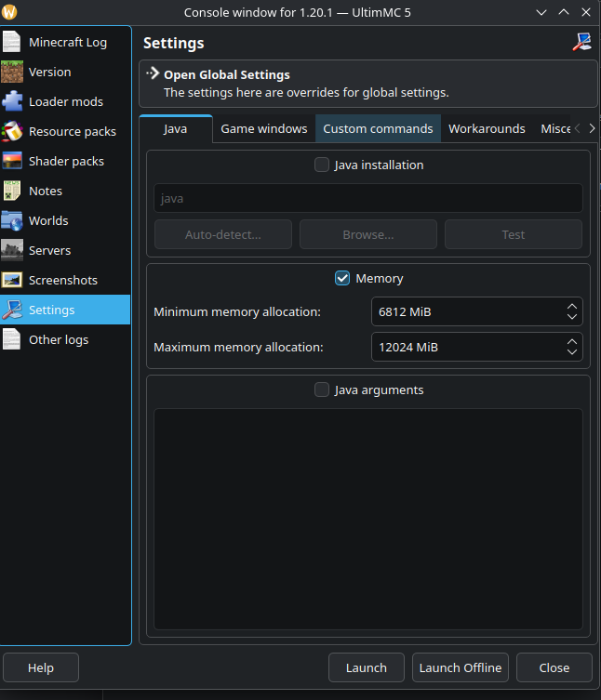Select the Other logs sidebar label

click(x=59, y=339)
